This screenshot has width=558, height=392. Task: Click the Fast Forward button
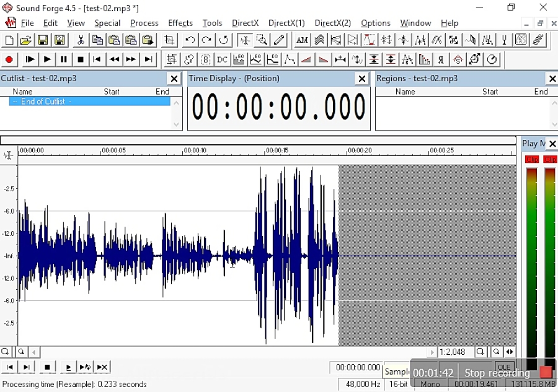click(131, 59)
